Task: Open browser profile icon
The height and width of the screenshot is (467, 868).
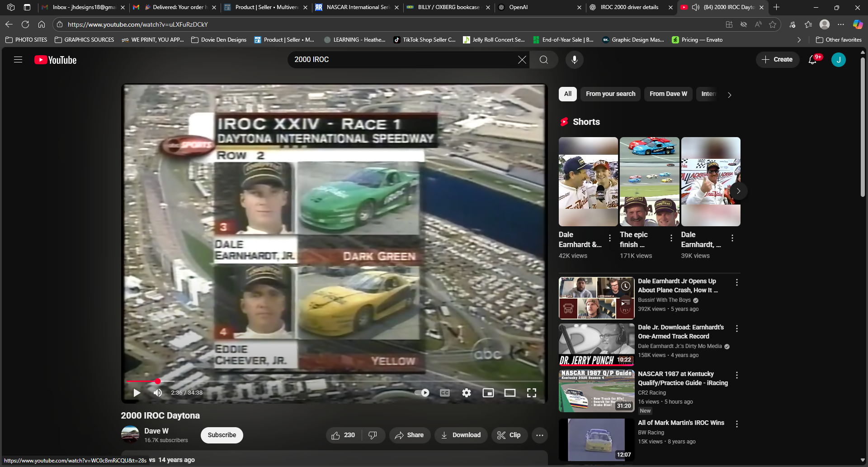Action: 825,24
